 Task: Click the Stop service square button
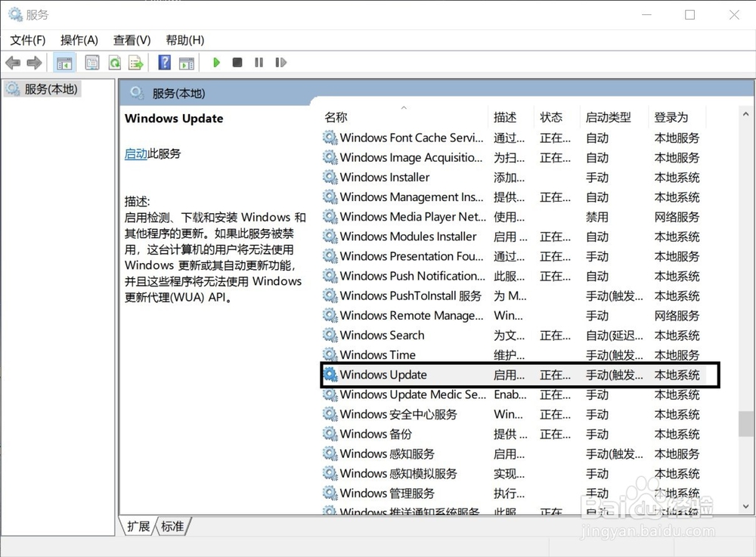tap(237, 62)
